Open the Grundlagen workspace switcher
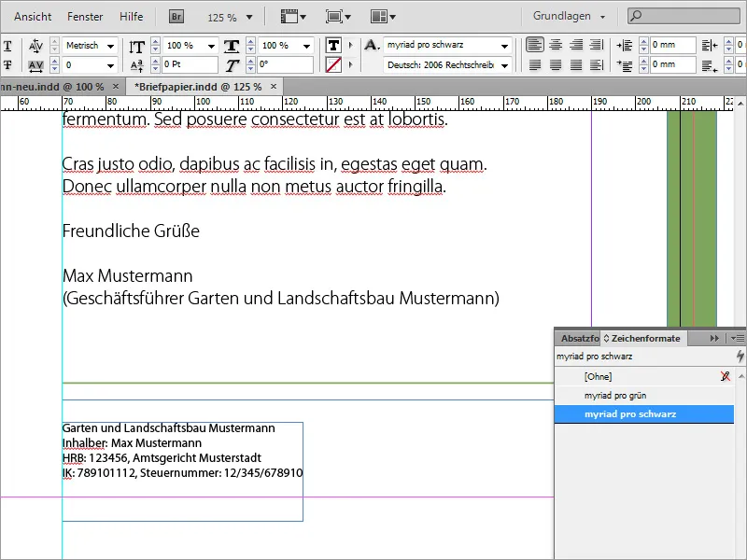This screenshot has width=747, height=560. 569,16
